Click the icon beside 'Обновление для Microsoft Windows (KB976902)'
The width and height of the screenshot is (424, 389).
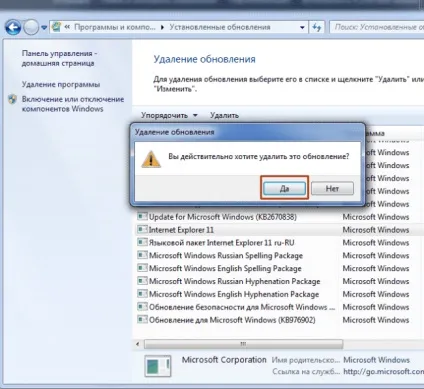(x=142, y=320)
